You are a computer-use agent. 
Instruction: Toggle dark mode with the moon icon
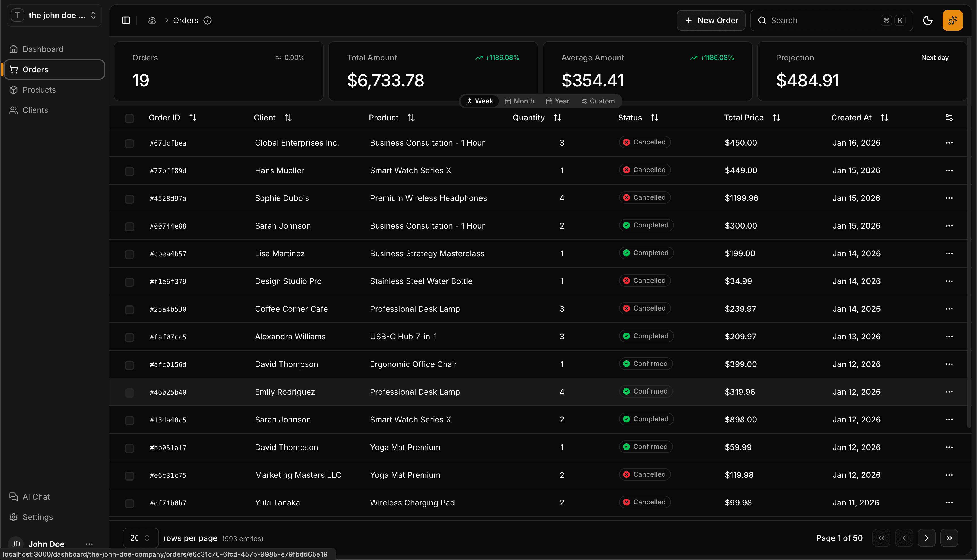[928, 20]
